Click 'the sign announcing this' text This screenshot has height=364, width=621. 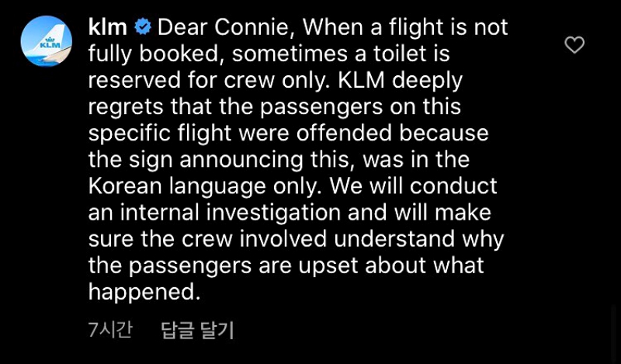pos(223,160)
